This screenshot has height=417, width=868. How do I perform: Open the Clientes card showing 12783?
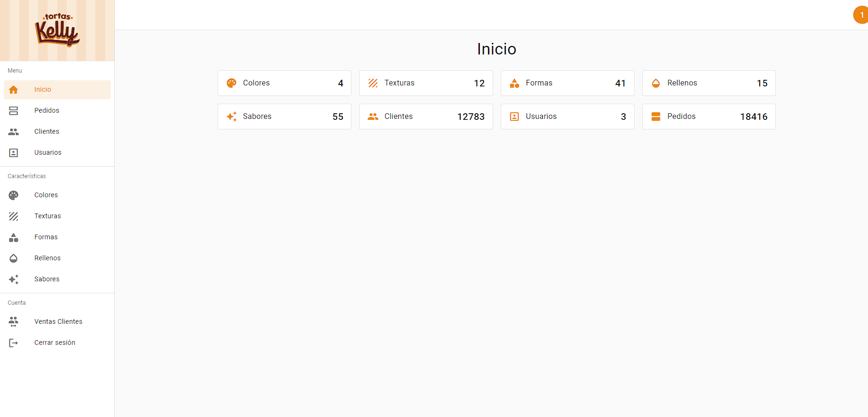coord(425,117)
